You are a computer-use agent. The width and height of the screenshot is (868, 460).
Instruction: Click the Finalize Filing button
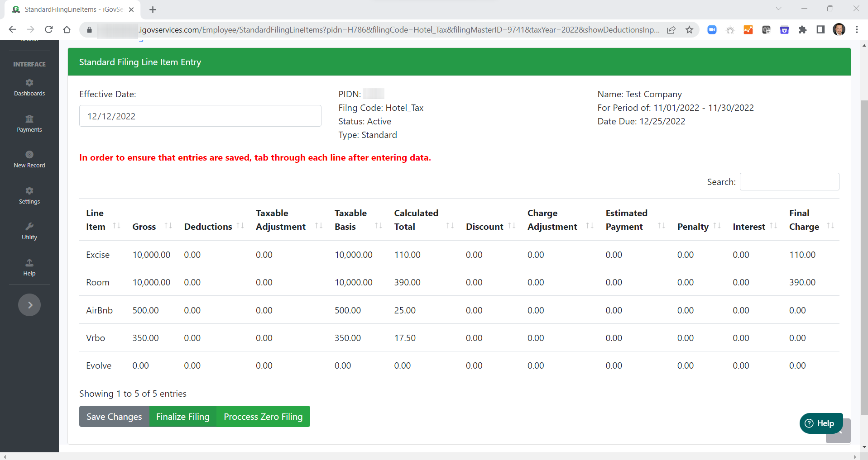pyautogui.click(x=182, y=416)
